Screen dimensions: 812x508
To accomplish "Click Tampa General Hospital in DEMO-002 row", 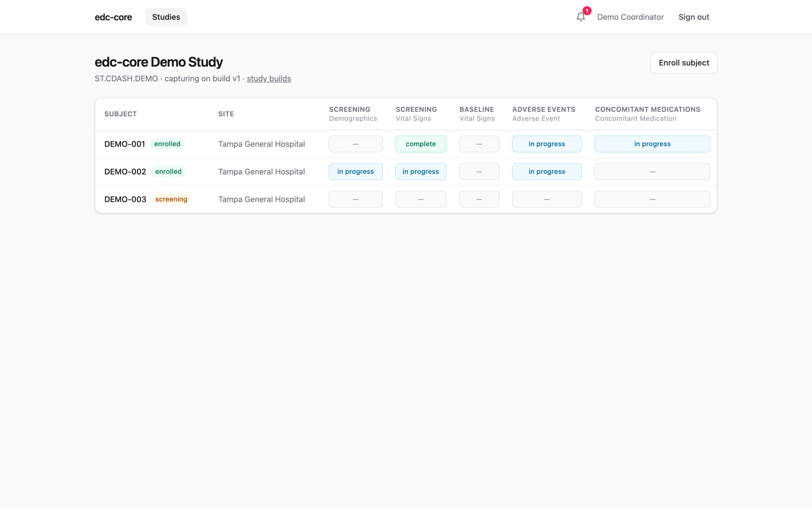I will [261, 172].
